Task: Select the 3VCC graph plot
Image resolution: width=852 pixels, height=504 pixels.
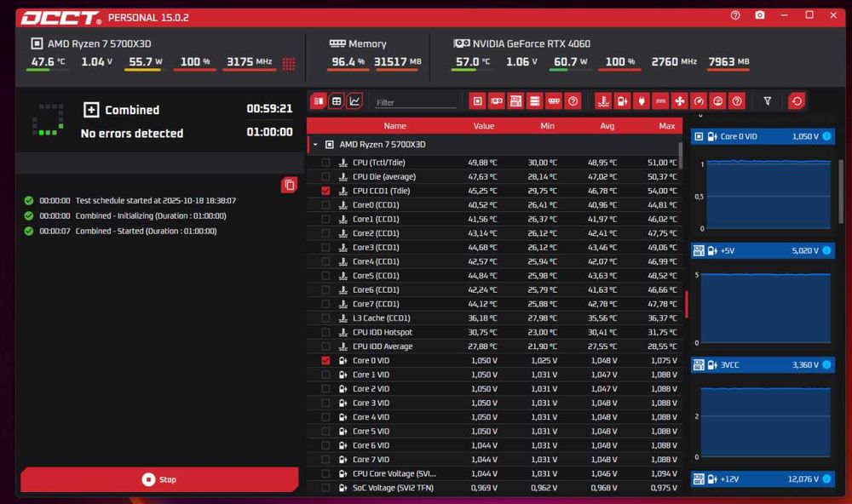Action: click(x=766, y=422)
